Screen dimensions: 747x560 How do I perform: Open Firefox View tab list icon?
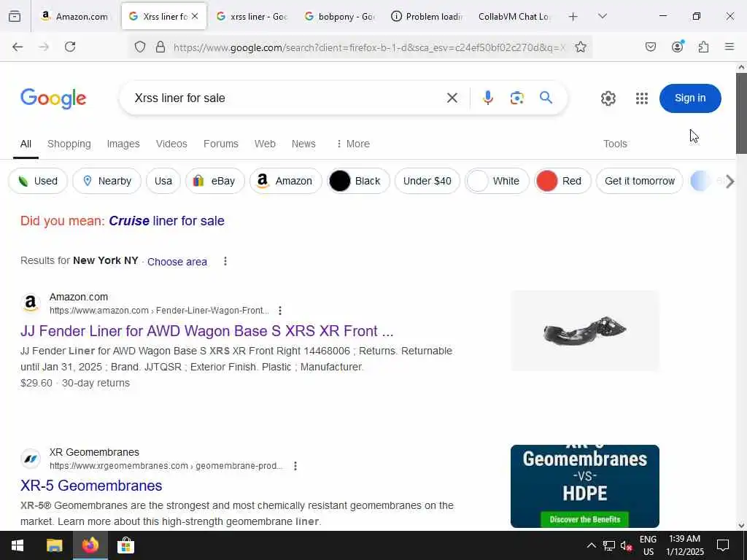tap(15, 16)
